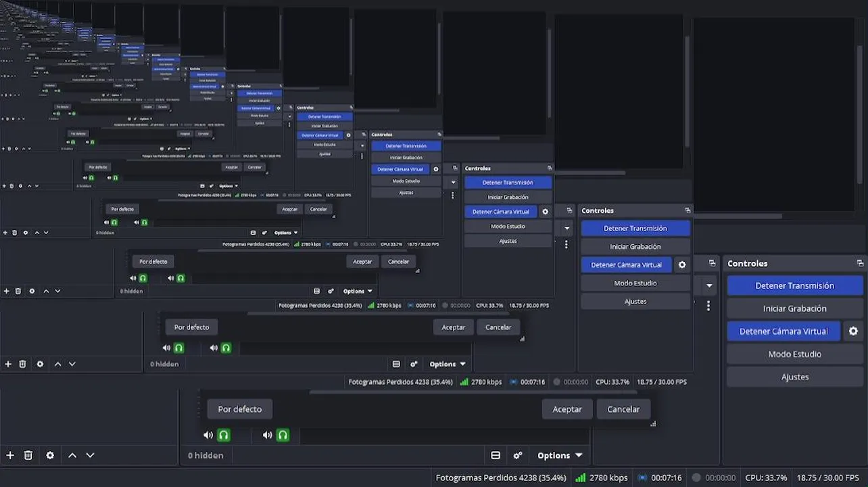Open Ajustes from main Controles panel
The width and height of the screenshot is (868, 487).
point(795,377)
